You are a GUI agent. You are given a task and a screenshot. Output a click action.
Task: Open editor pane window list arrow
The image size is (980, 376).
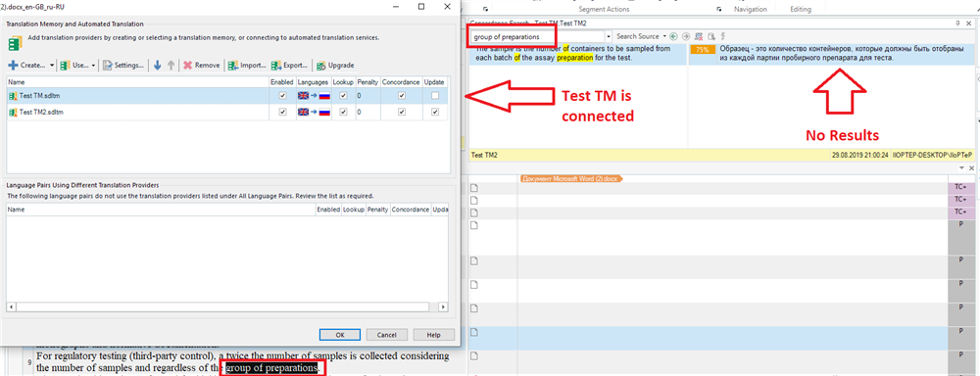(x=962, y=168)
